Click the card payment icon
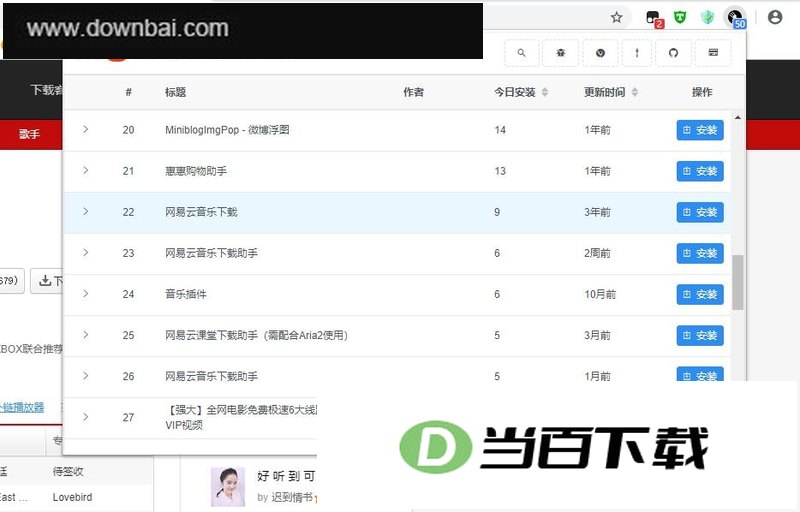The width and height of the screenshot is (800, 512). [713, 53]
